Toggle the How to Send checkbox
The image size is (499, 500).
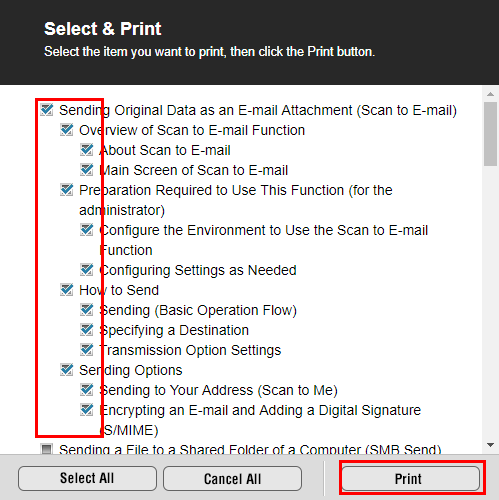tap(67, 289)
